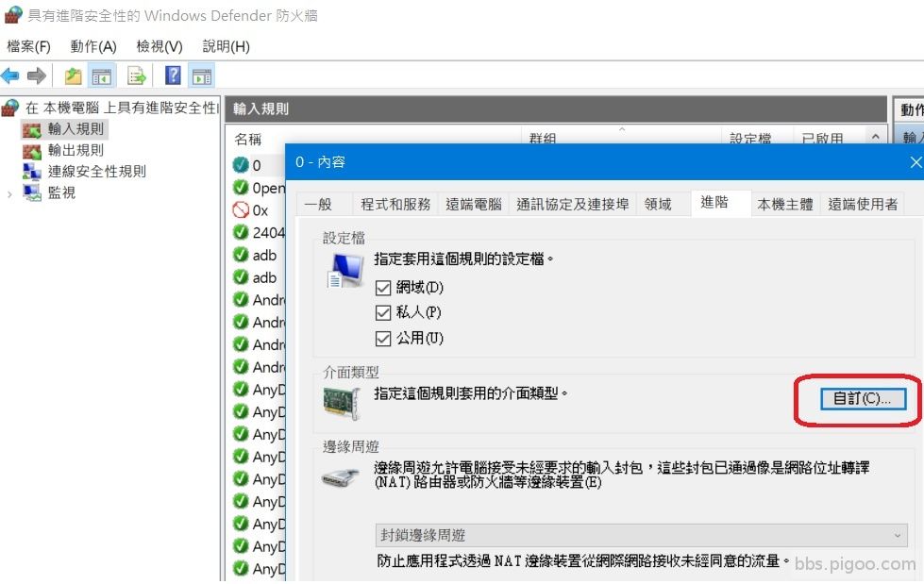Open the 封鎖邊緣周遊 dropdown
This screenshot has height=584, width=924.
tap(641, 535)
